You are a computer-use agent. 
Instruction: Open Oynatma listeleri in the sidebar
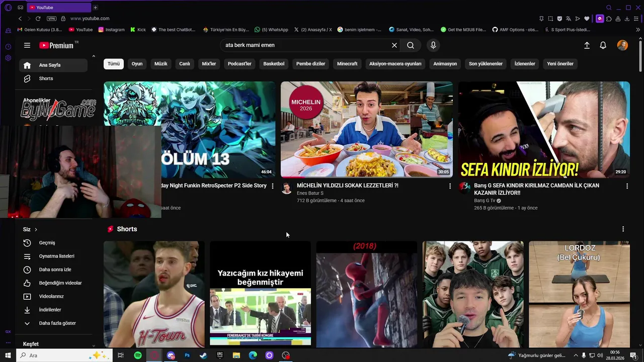click(53, 256)
